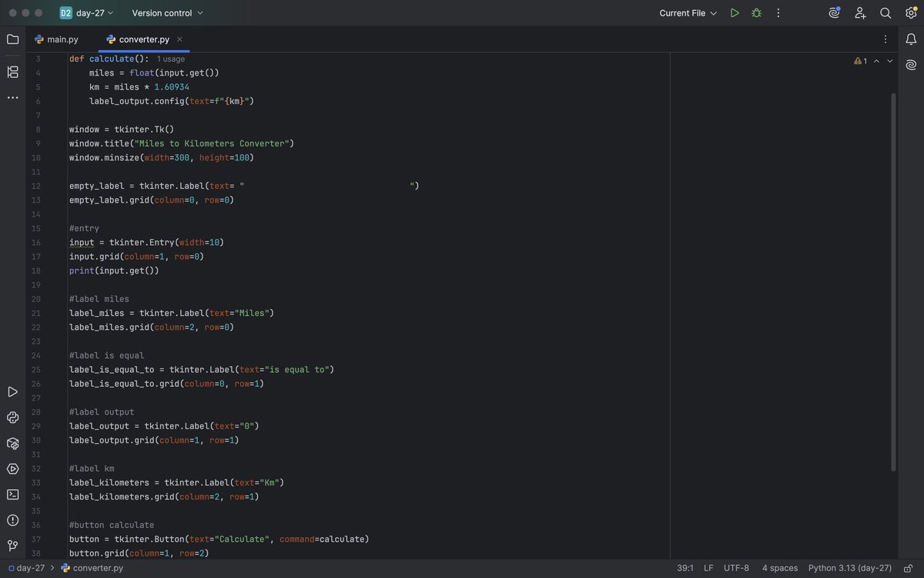Click on the '#button calculate' comment
924x578 pixels.
pos(112,525)
